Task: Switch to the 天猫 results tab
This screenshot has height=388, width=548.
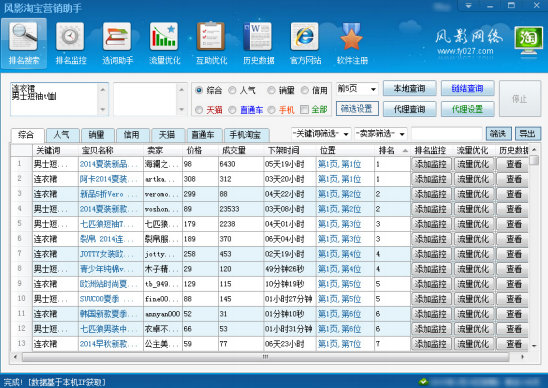Action: [167, 135]
